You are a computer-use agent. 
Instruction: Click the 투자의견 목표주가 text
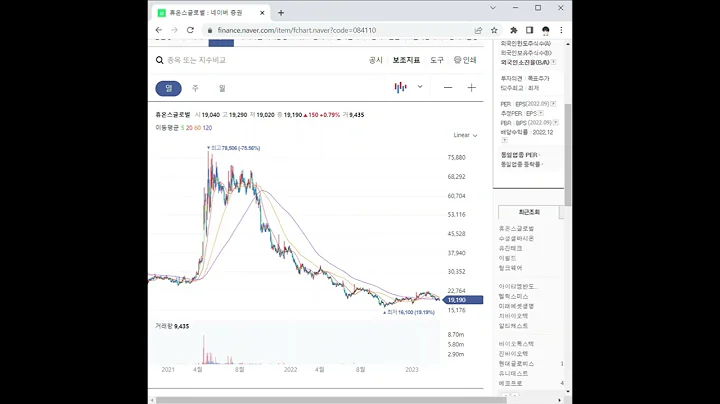click(x=525, y=79)
